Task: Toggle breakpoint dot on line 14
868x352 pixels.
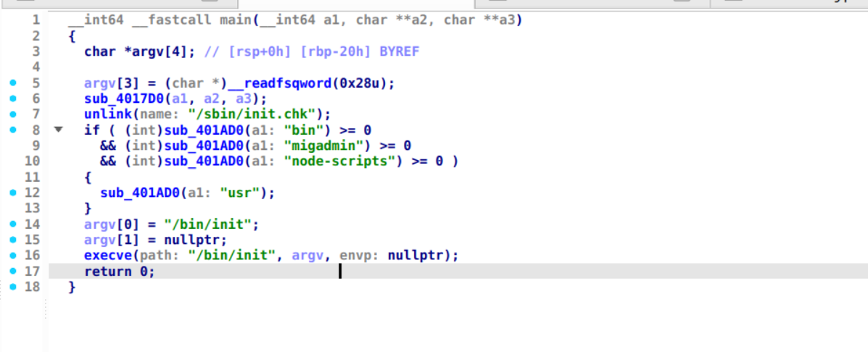Action: coord(13,224)
